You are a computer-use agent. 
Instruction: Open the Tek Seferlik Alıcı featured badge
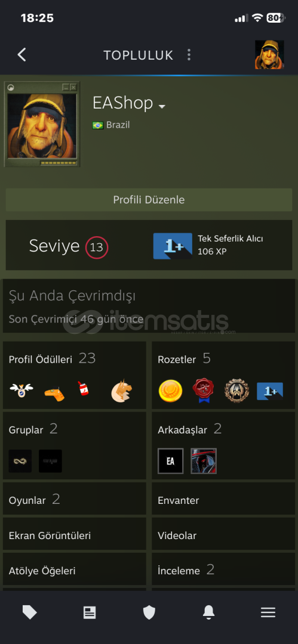[208, 246]
